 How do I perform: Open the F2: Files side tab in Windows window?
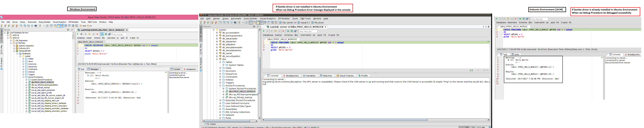point(1,49)
